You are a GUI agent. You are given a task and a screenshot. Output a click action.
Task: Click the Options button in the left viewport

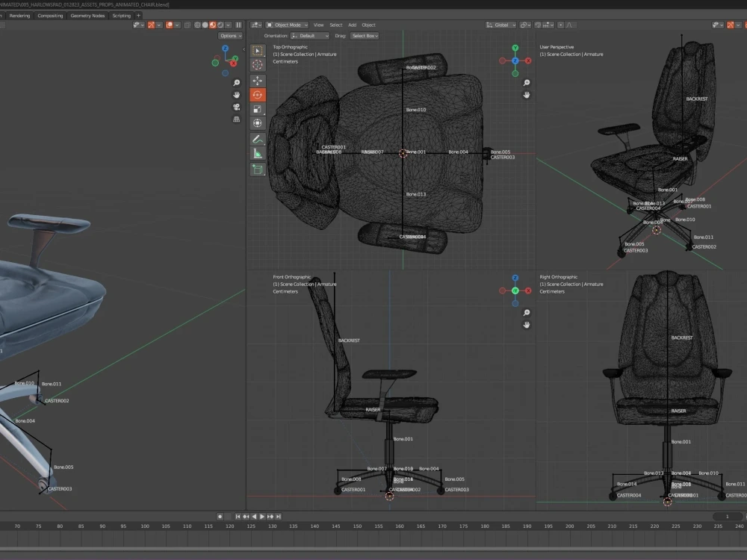(x=230, y=35)
